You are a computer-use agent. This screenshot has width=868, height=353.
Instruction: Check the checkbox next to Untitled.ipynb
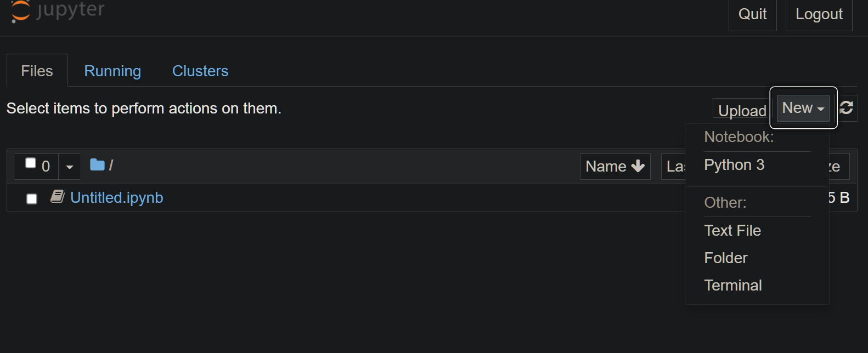tap(31, 199)
